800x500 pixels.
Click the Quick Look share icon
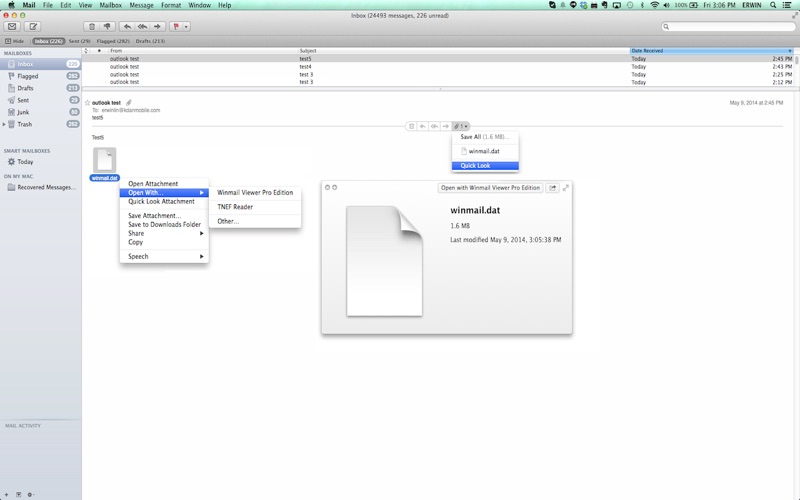553,188
